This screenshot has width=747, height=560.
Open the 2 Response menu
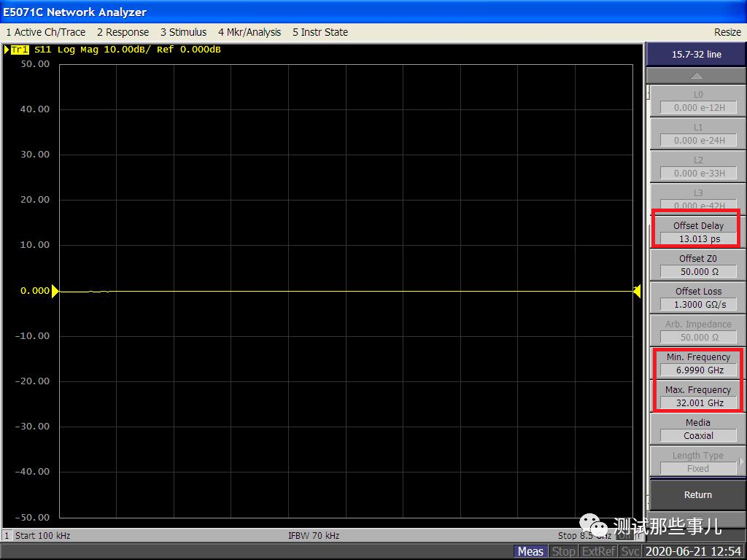123,32
